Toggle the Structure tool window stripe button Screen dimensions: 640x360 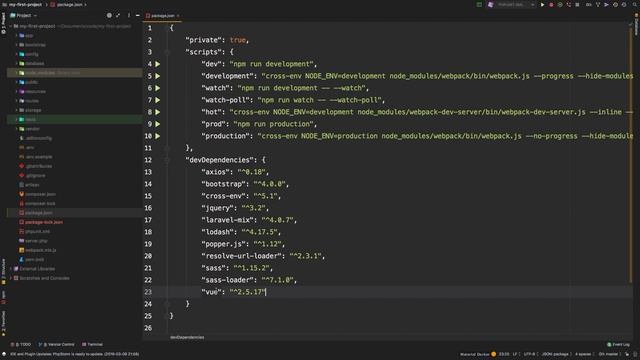(3, 271)
